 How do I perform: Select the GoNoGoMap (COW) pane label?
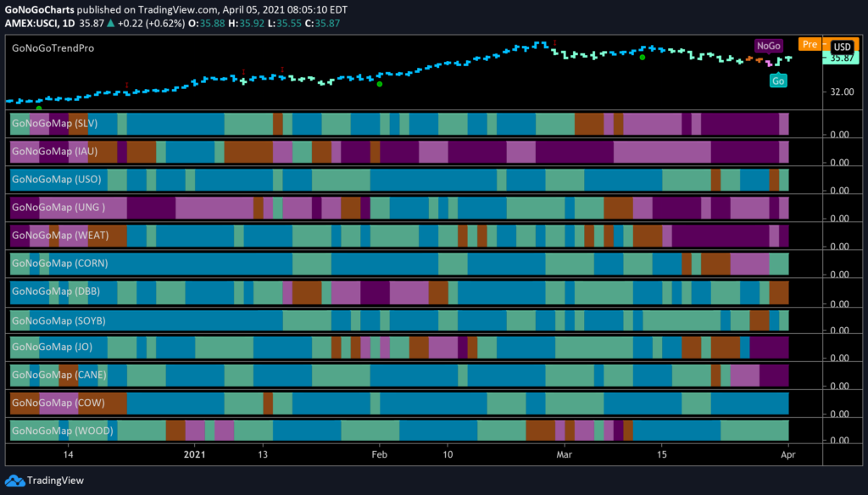tap(58, 403)
